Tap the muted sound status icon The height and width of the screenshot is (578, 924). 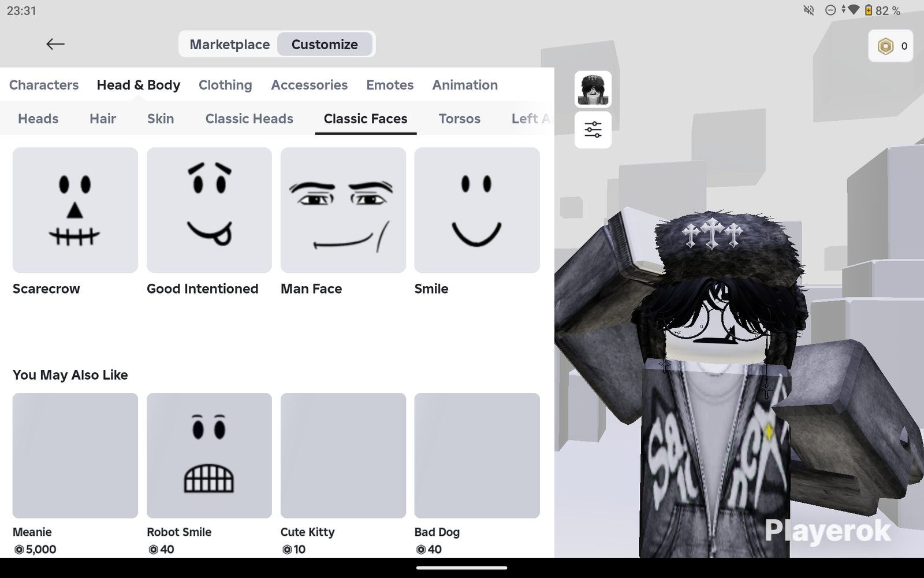809,10
